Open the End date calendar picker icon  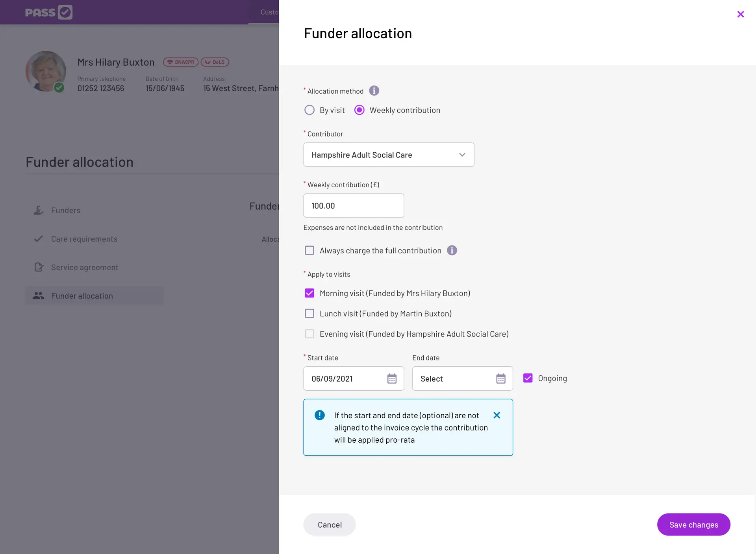[x=500, y=379]
